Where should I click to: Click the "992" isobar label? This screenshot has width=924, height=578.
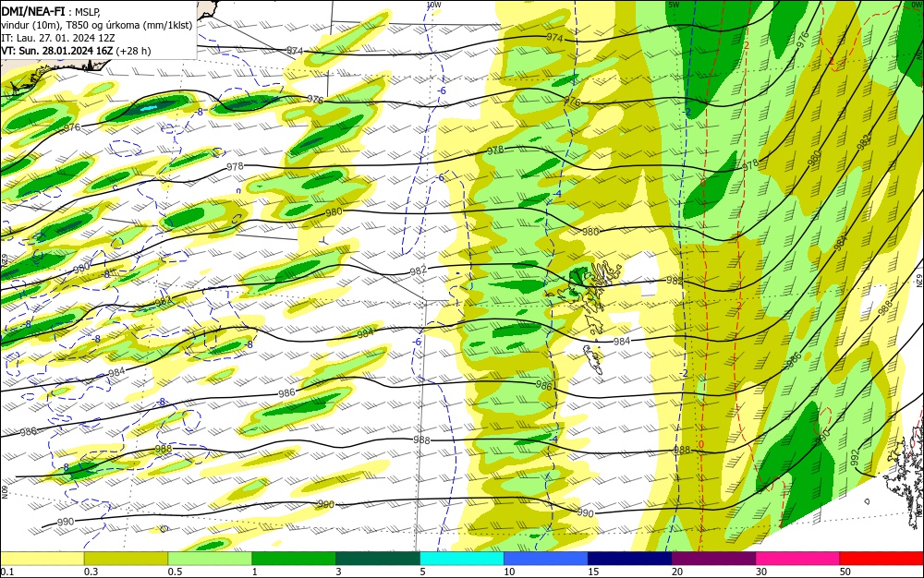pos(856,458)
